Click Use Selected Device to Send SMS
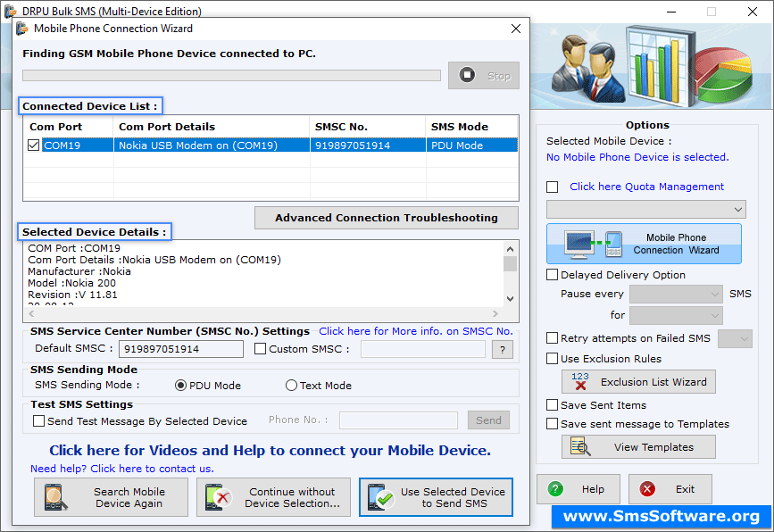Viewport: 774px width, 532px height. [436, 497]
